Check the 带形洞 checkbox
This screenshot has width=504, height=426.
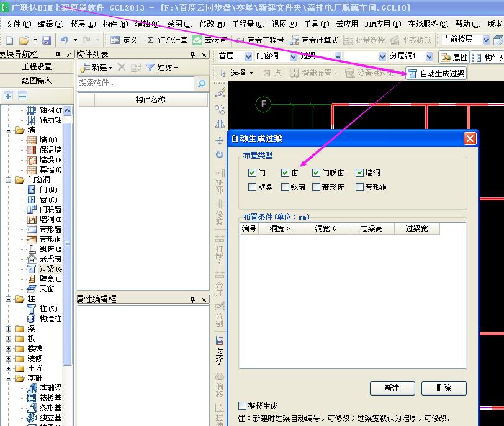pos(359,187)
